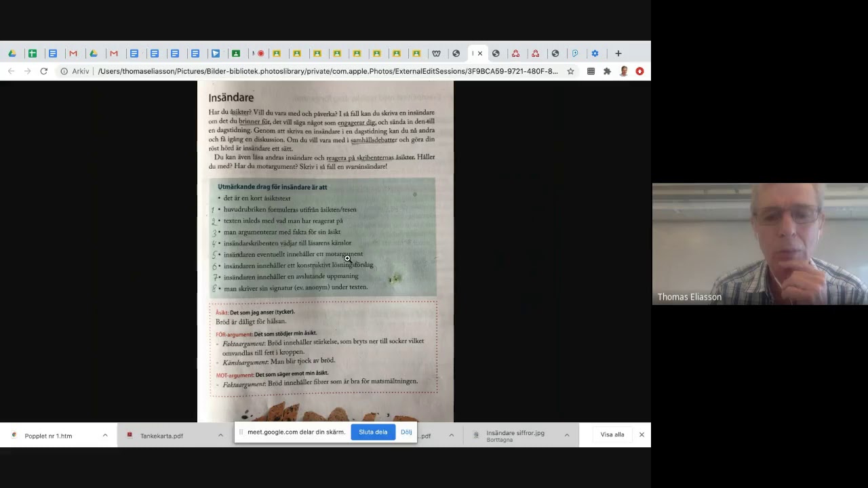This screenshot has height=488, width=868.
Task: Select the Thomas Eliasson video thumbnail
Action: [x=759, y=244]
